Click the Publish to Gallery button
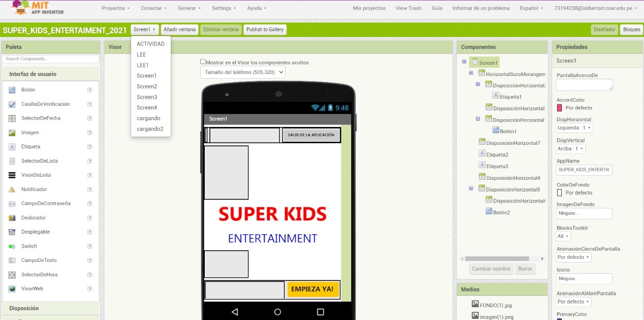This screenshot has height=320, width=644. coord(265,30)
